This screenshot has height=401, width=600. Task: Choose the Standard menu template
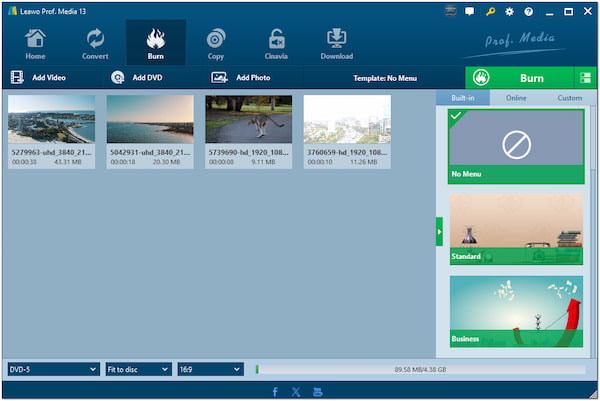(x=515, y=229)
